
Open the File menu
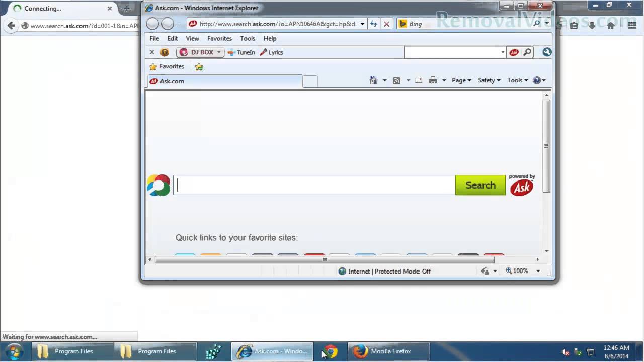click(x=154, y=38)
